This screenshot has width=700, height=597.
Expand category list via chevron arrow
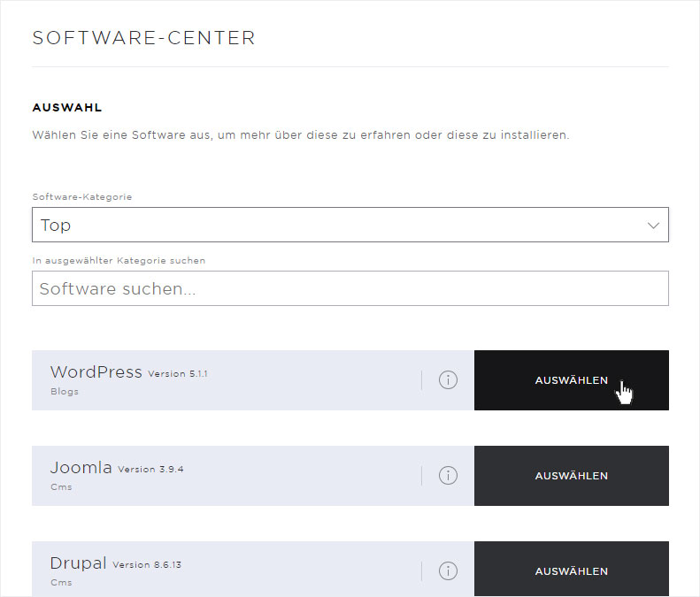click(653, 226)
